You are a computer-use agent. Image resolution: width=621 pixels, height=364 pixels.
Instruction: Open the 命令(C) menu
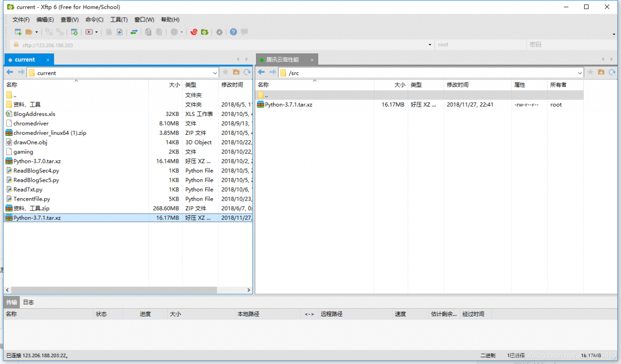pos(94,19)
